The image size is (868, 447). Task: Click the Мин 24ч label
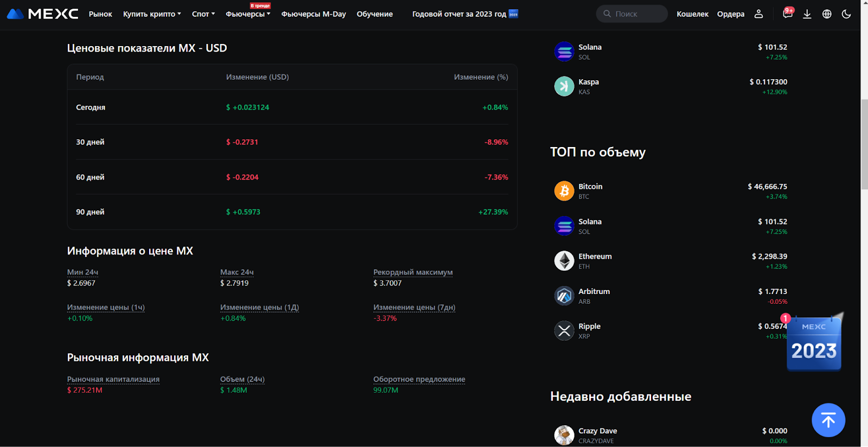(x=82, y=272)
